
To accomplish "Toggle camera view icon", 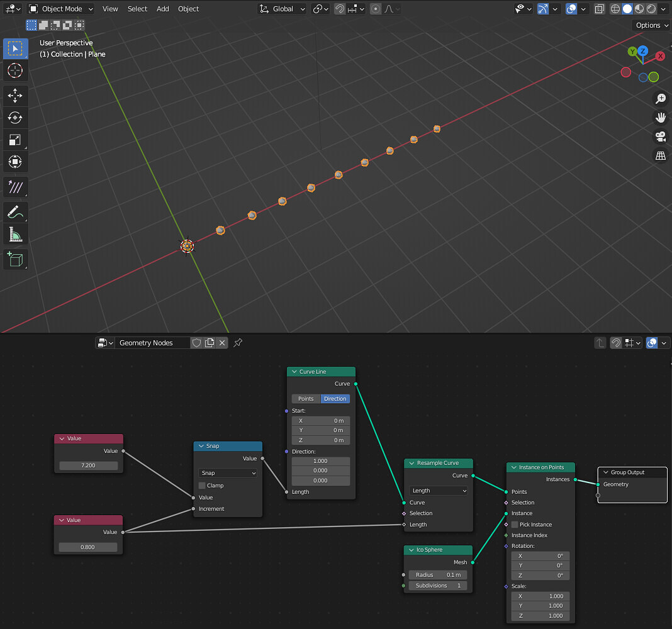I will click(x=661, y=136).
